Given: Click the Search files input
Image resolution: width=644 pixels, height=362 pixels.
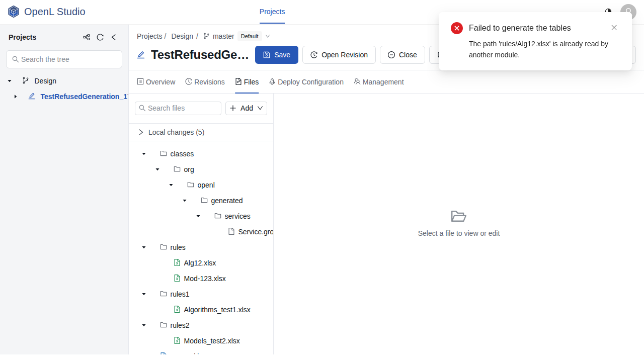Looking at the screenshot, I should click(x=178, y=108).
